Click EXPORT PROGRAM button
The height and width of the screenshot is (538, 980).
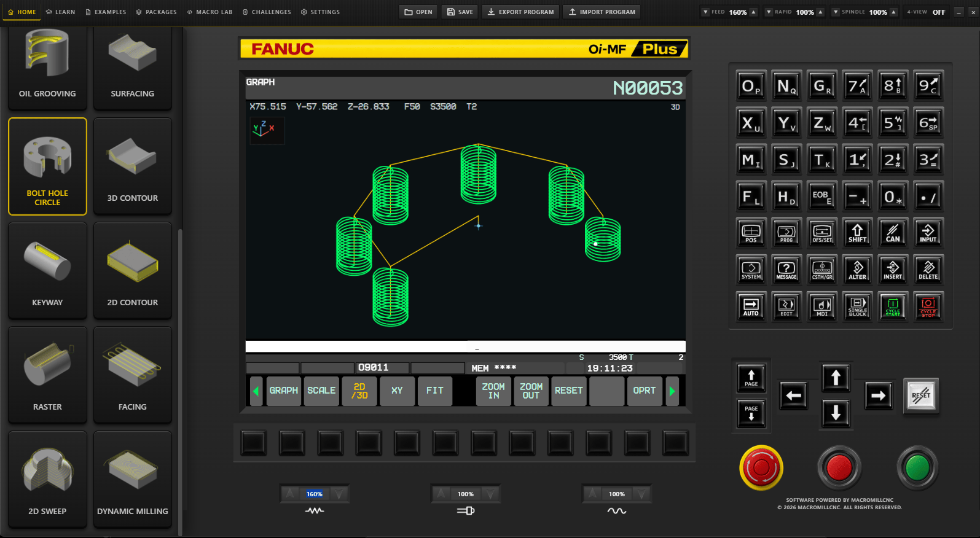click(520, 12)
